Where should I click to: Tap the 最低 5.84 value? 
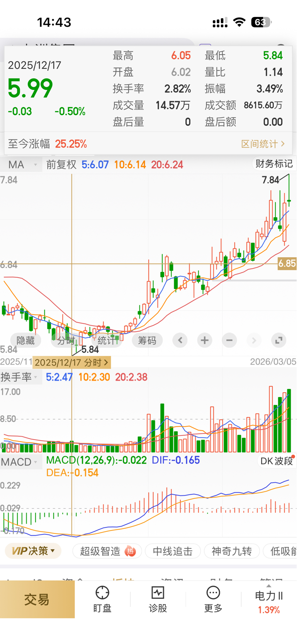pos(273,56)
